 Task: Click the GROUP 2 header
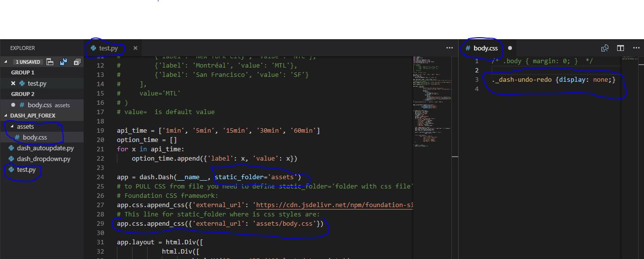point(23,94)
